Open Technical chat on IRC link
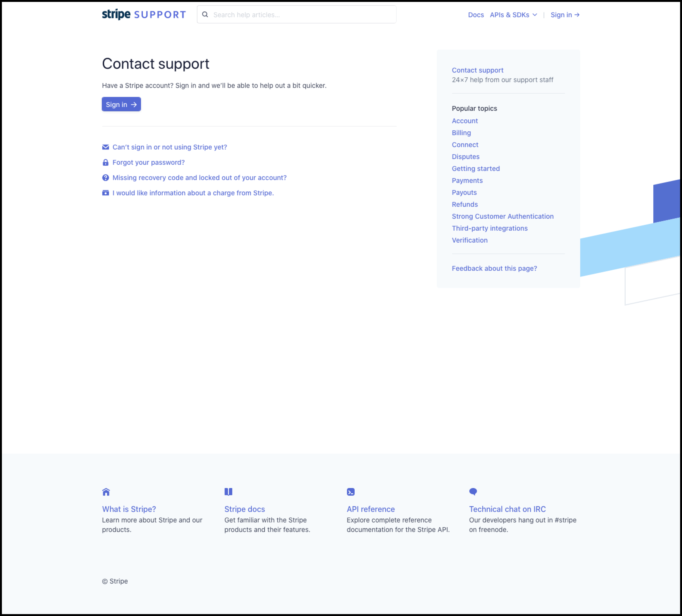Screen dimensions: 682x616 point(507,509)
